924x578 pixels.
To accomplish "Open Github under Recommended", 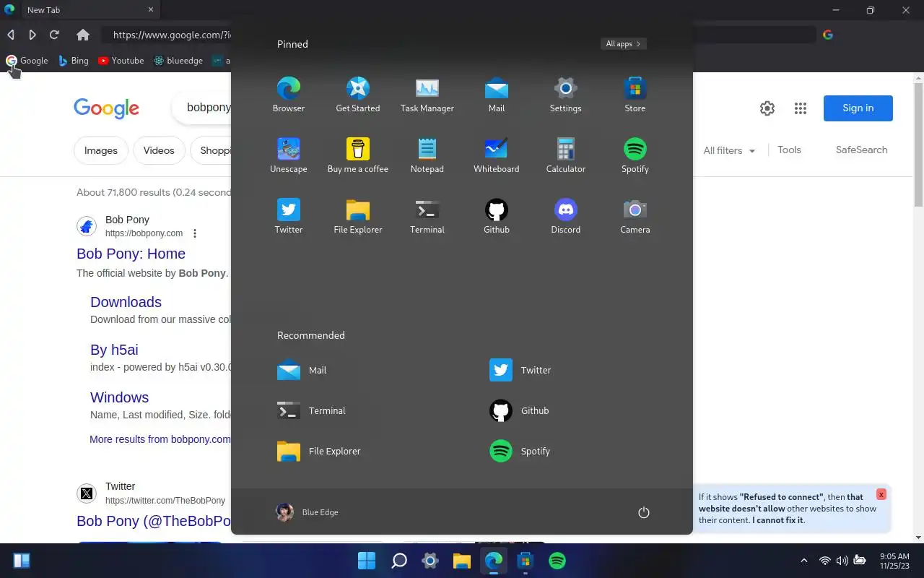I will tap(520, 410).
